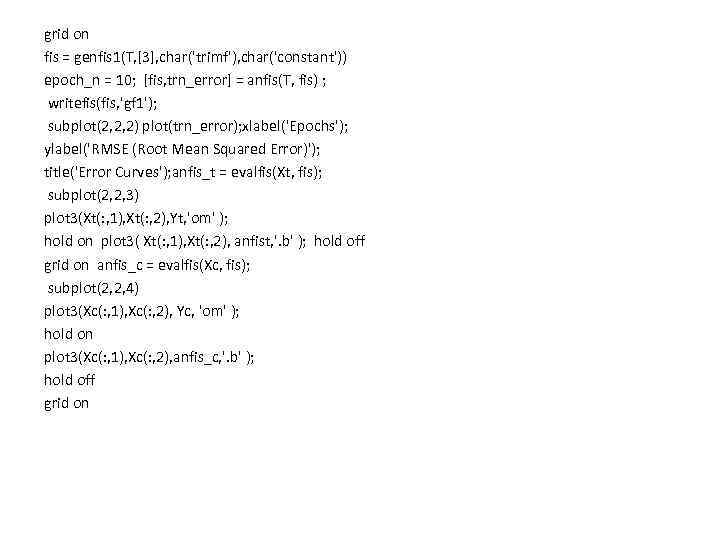Screen dimensions: 720x540
Task: Click 'anfis_c = evalfis(Xc, fis)' text
Action: point(174,265)
